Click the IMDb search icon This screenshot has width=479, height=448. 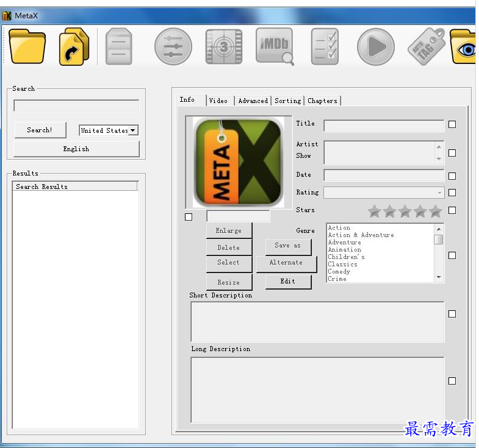[x=275, y=46]
